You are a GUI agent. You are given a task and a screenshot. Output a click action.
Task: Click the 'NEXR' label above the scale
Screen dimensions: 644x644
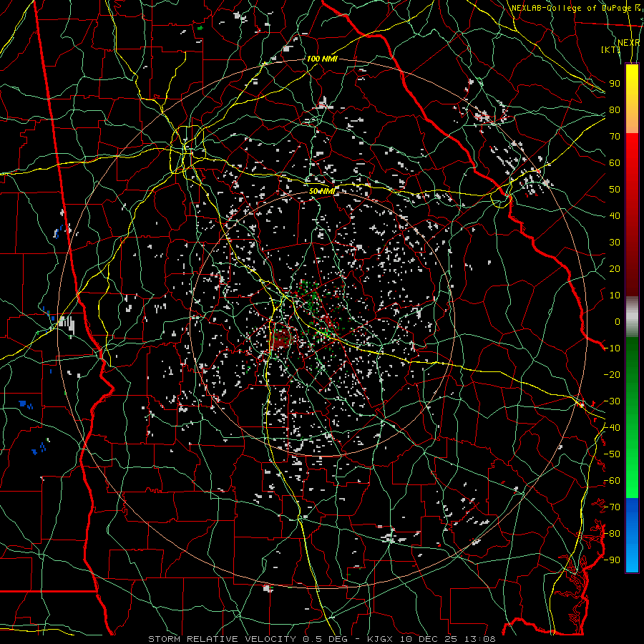(x=629, y=43)
